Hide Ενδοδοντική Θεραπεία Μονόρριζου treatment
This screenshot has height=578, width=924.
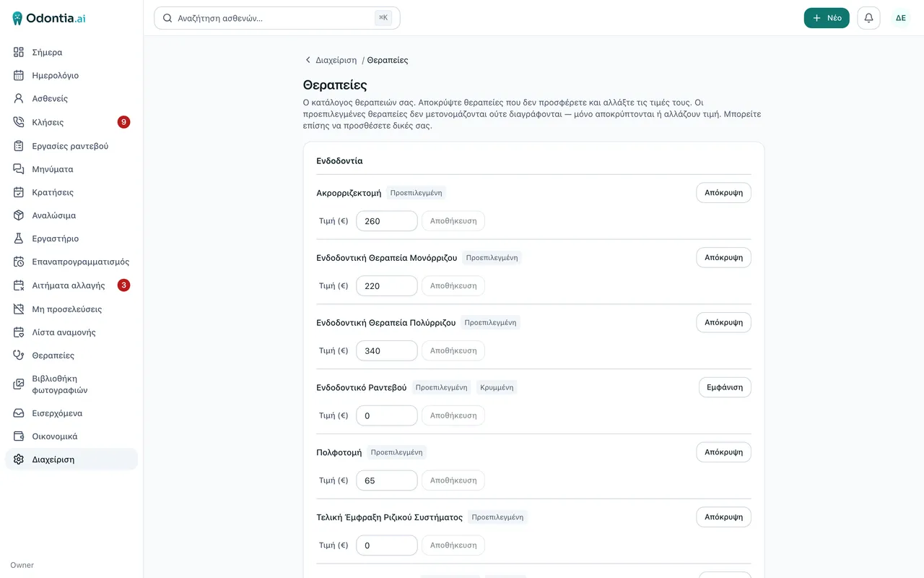(x=723, y=258)
